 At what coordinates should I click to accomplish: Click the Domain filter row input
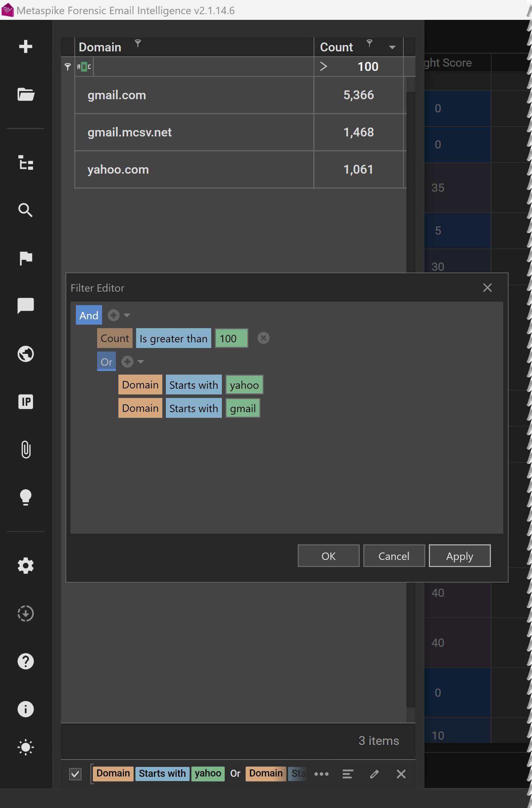click(x=203, y=67)
